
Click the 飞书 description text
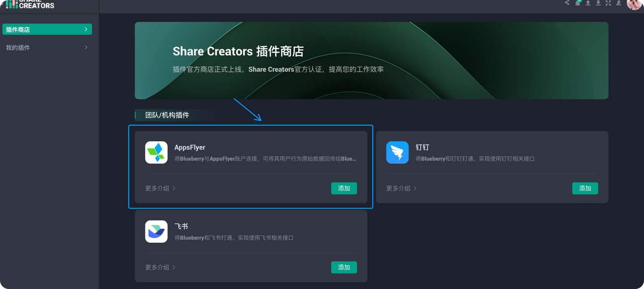234,238
